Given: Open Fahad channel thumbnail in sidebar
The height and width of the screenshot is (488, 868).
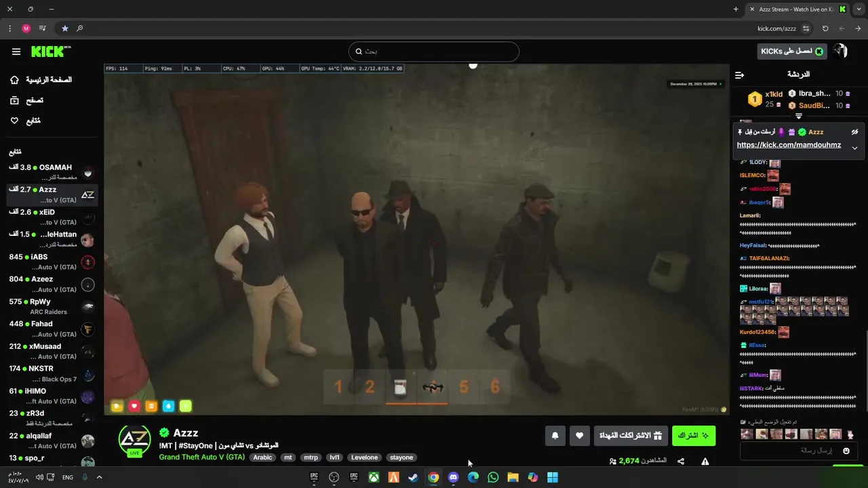Looking at the screenshot, I should [x=87, y=329].
